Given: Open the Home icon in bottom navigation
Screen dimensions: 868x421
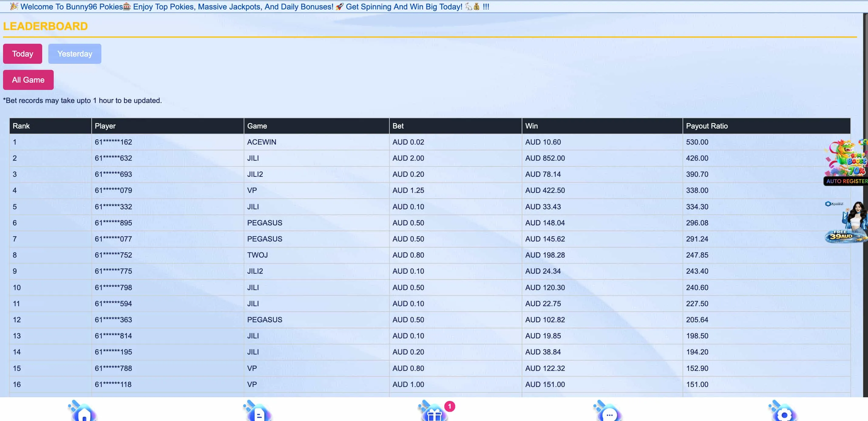Looking at the screenshot, I should click(x=83, y=411).
